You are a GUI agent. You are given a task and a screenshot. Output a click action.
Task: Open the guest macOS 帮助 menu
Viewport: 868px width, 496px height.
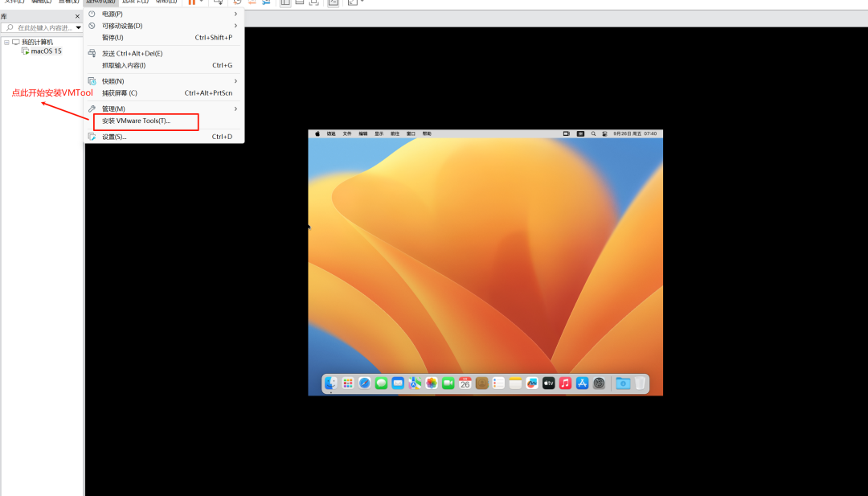click(x=428, y=133)
